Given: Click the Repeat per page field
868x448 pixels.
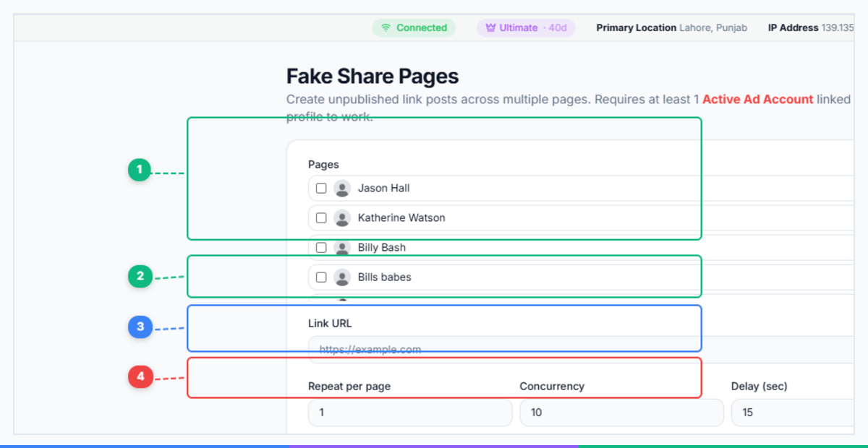Looking at the screenshot, I should (410, 413).
